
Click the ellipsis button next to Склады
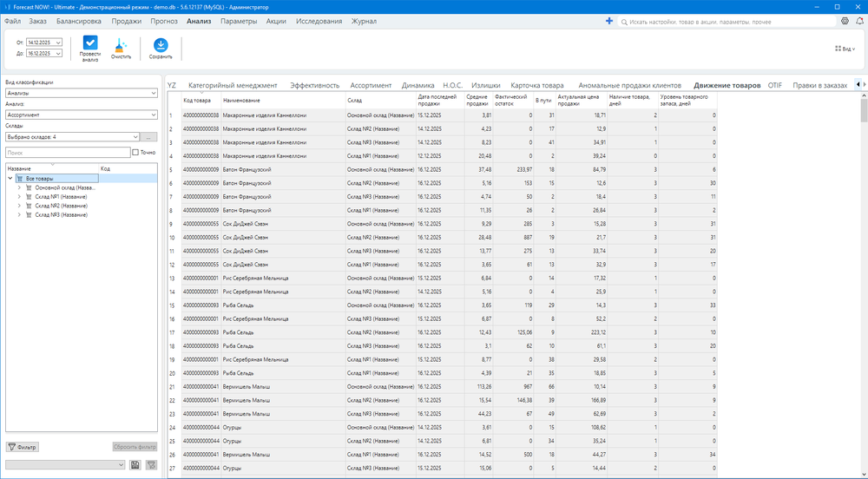click(x=149, y=136)
